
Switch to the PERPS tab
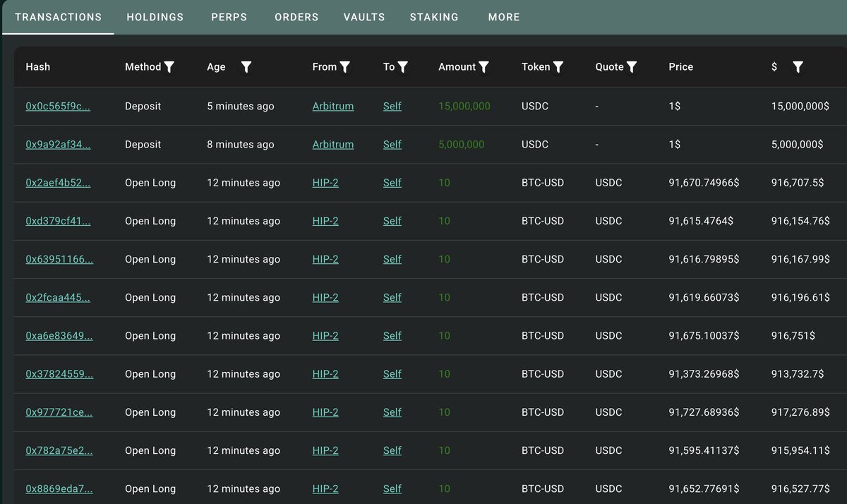pyautogui.click(x=229, y=17)
